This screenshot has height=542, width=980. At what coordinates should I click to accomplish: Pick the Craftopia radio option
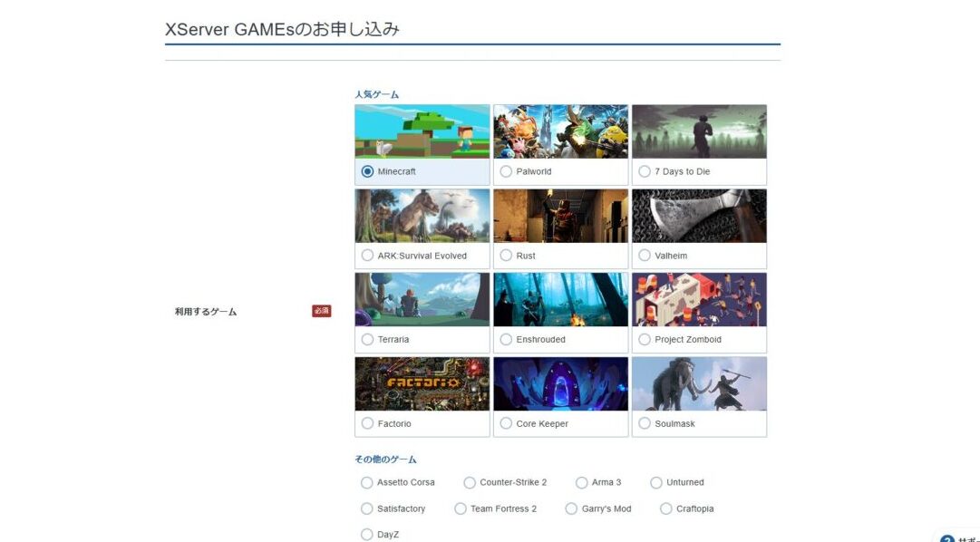click(x=665, y=508)
